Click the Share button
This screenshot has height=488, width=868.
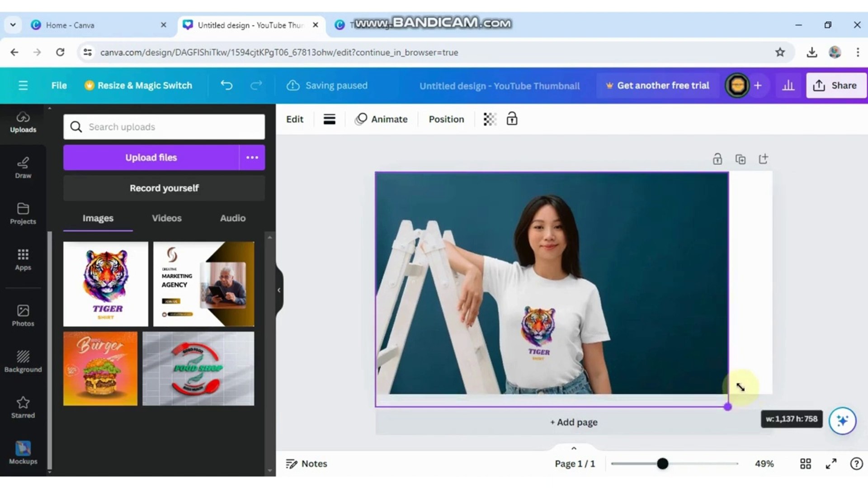tap(835, 85)
